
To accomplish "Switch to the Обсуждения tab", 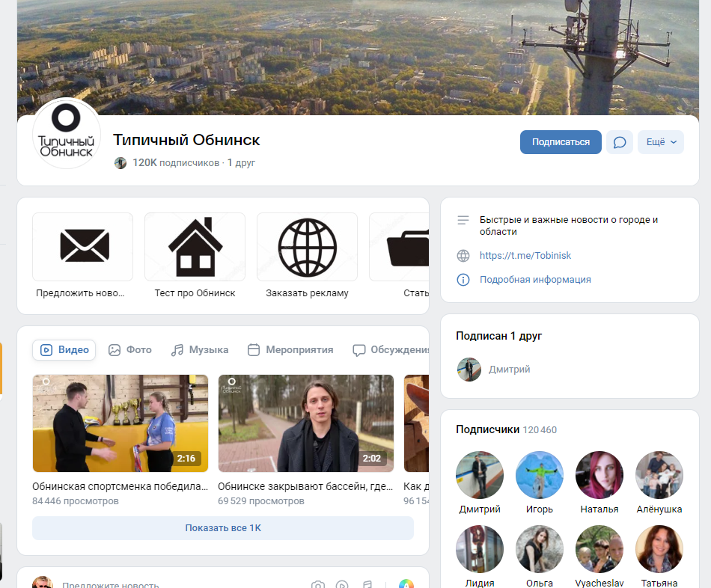I will [391, 350].
